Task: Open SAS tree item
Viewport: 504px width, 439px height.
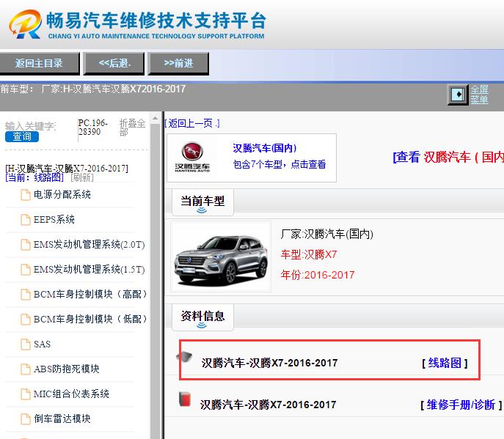Action: pyautogui.click(x=42, y=344)
